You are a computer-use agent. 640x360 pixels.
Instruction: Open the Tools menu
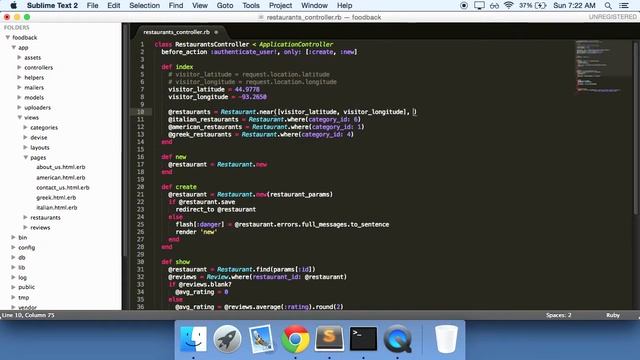point(251,5)
